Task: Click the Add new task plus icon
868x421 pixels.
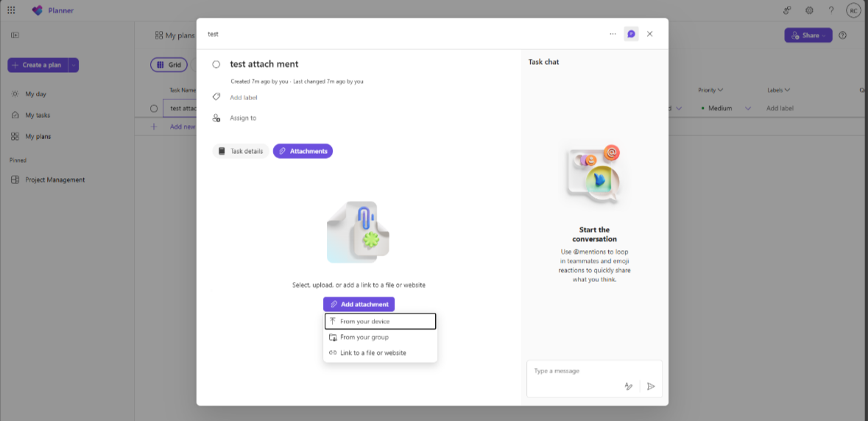Action: pos(154,127)
